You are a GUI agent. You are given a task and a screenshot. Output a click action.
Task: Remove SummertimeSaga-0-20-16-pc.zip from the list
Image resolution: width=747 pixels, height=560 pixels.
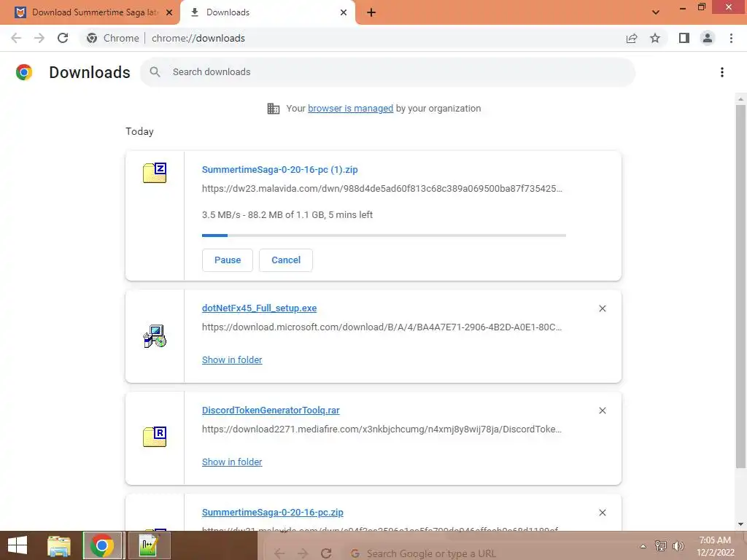click(603, 513)
